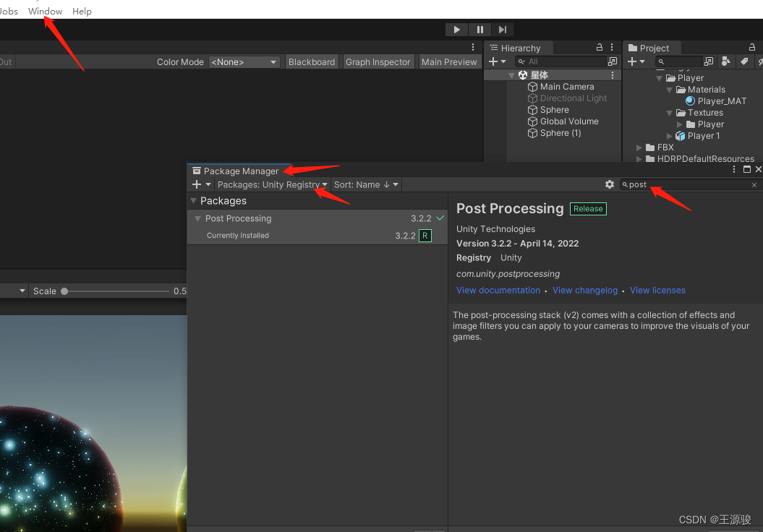The image size is (763, 532).
Task: Open Package Manager settings gear
Action: 610,185
